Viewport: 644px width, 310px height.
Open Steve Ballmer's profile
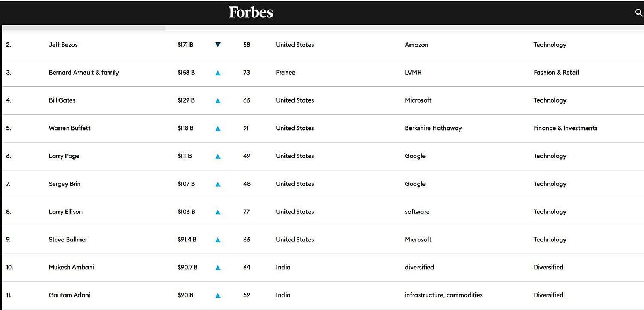tap(68, 240)
